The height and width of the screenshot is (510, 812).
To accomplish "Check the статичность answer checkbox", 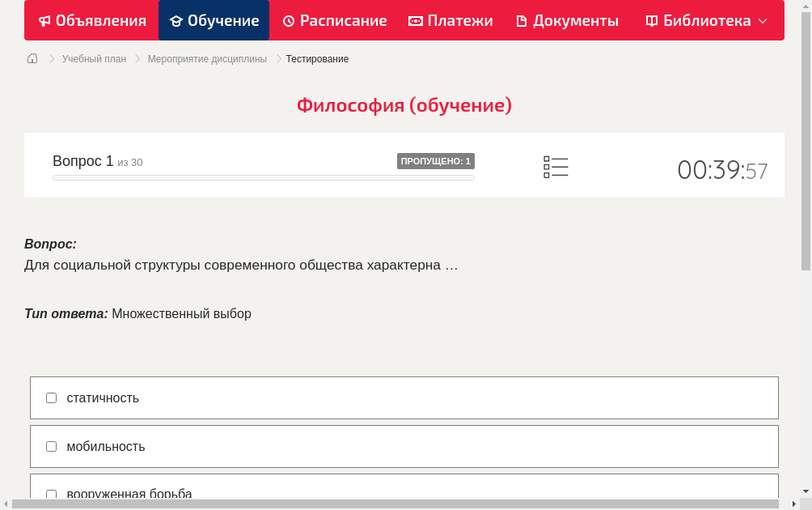I will click(x=51, y=397).
